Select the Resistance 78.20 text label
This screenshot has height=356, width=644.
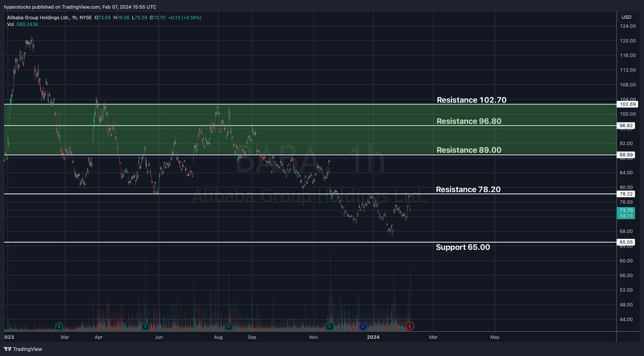tap(468, 189)
